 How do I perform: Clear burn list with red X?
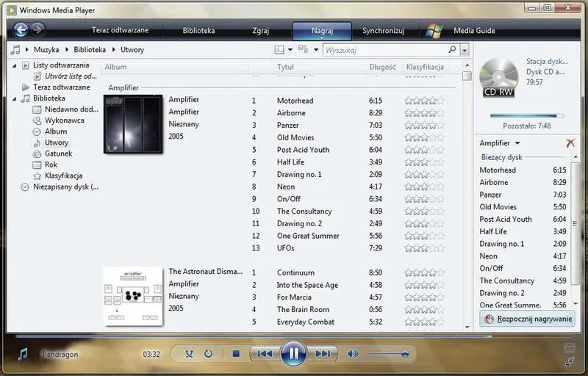coord(570,142)
